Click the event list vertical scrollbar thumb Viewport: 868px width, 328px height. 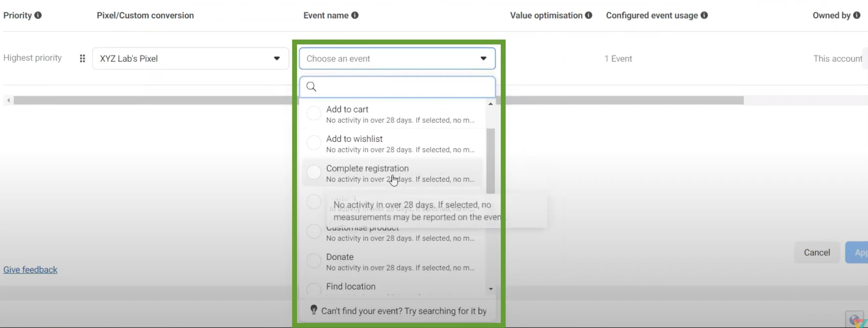click(x=491, y=161)
